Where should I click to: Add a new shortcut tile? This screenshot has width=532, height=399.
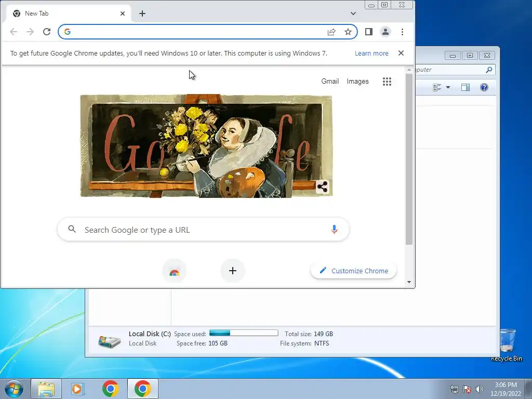coord(233,271)
